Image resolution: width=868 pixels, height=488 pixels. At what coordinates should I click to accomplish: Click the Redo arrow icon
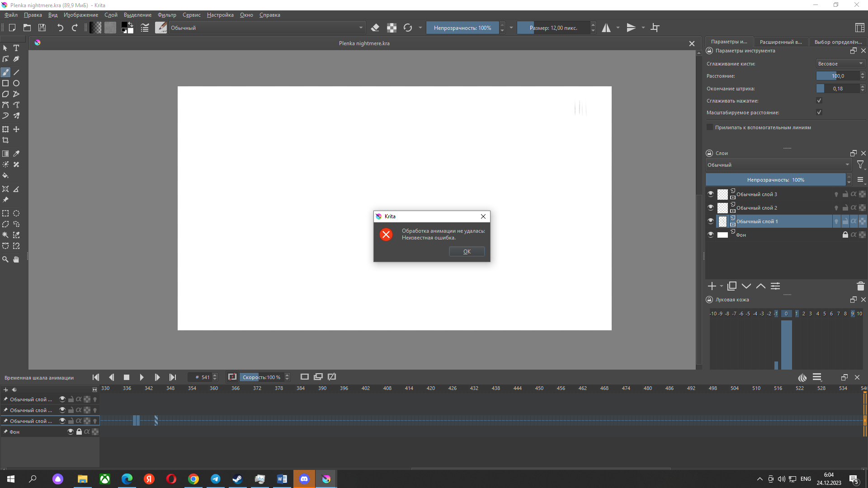point(75,28)
